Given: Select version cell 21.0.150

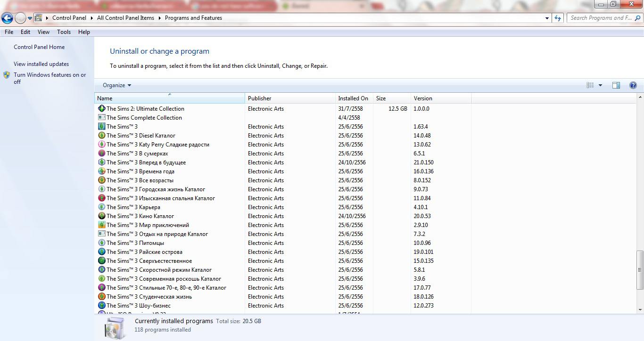Looking at the screenshot, I should [423, 162].
